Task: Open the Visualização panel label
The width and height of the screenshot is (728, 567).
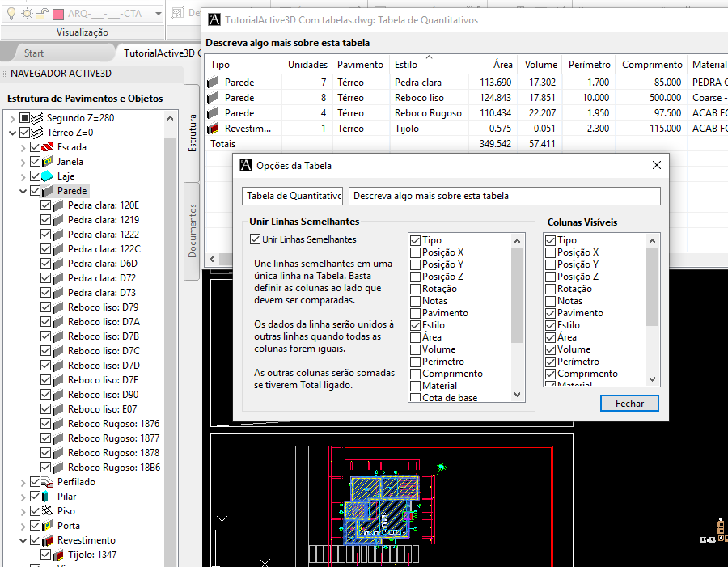Action: click(x=83, y=32)
